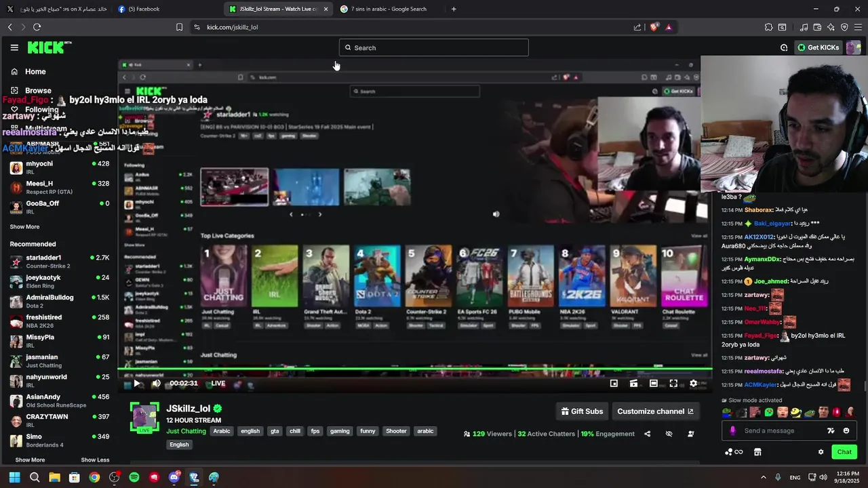868x488 pixels.
Task: Reload the page in browser toolbar
Action: (37, 27)
